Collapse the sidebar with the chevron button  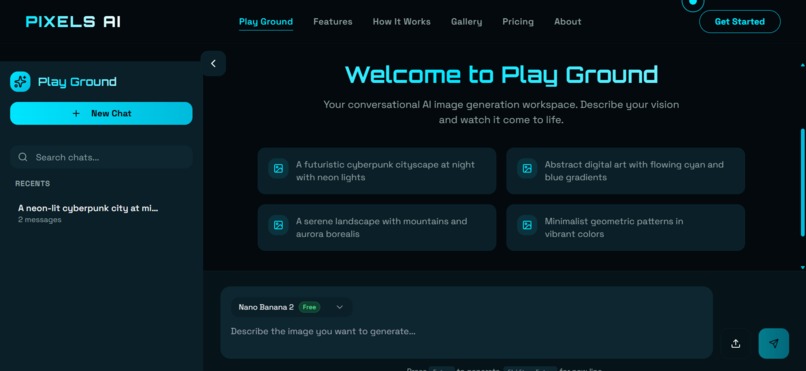pos(213,64)
